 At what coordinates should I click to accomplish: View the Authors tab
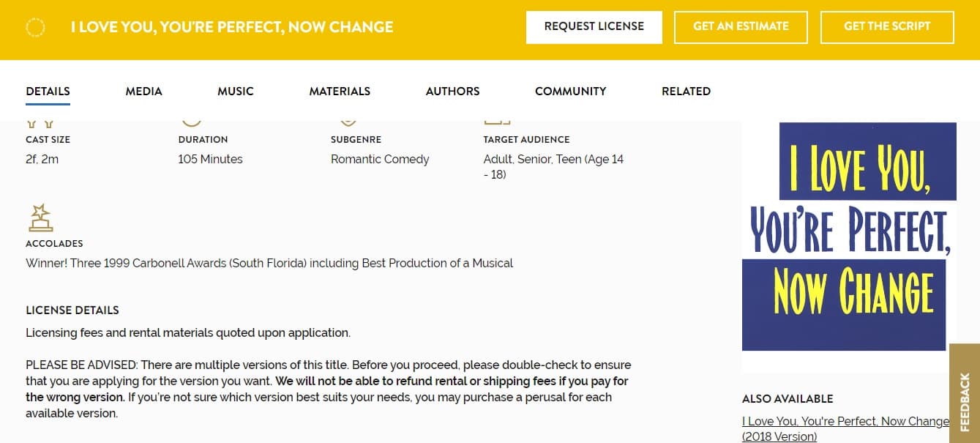click(453, 92)
